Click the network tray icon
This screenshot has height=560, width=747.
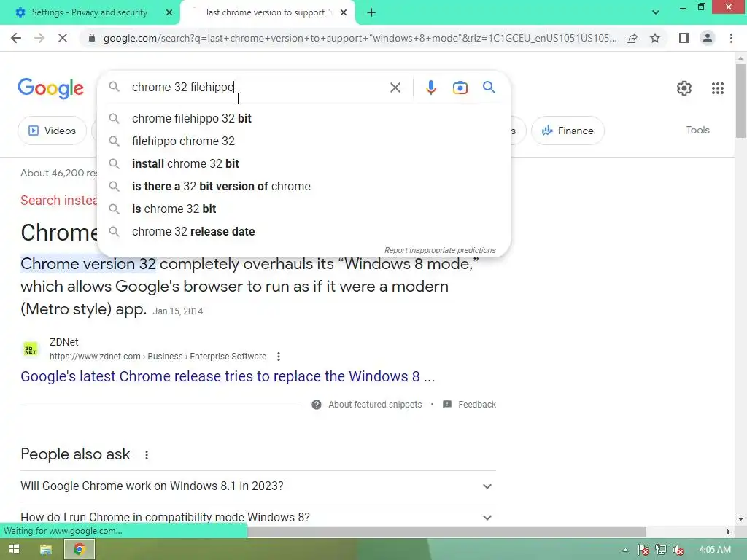[x=661, y=550]
